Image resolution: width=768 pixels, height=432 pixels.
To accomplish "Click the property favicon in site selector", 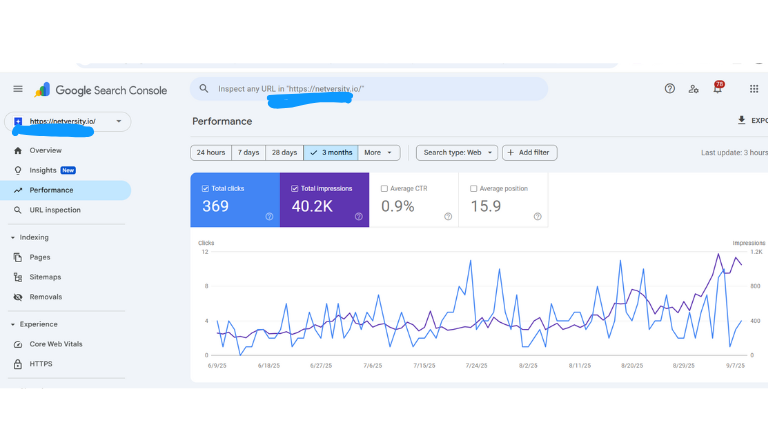I will pos(18,121).
